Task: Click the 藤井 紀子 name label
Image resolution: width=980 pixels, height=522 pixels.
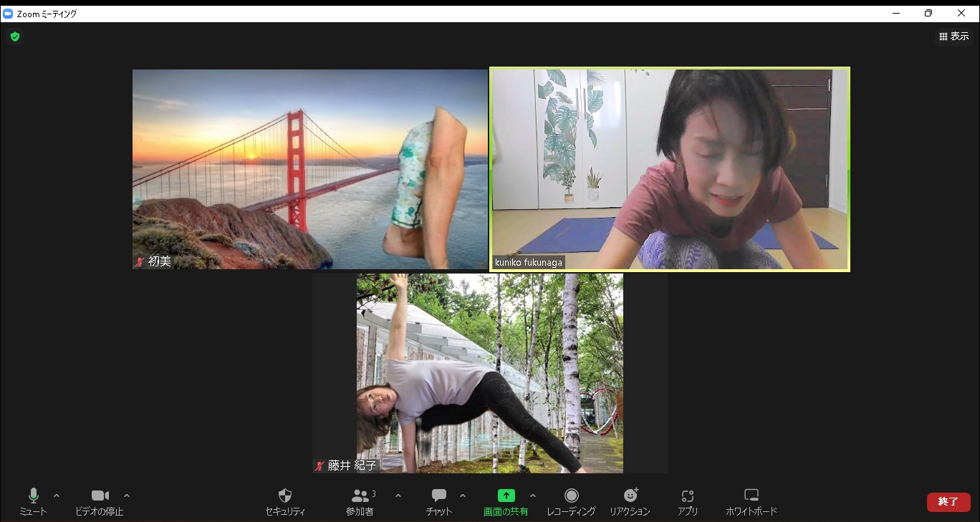Action: click(352, 465)
